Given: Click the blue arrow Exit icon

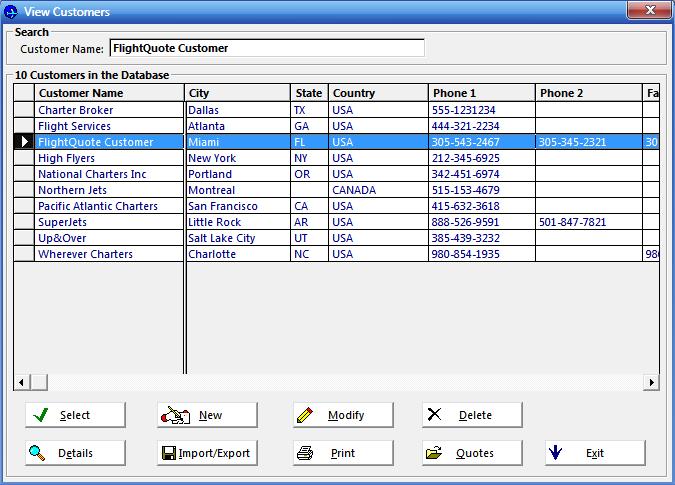Looking at the screenshot, I should click(555, 453).
